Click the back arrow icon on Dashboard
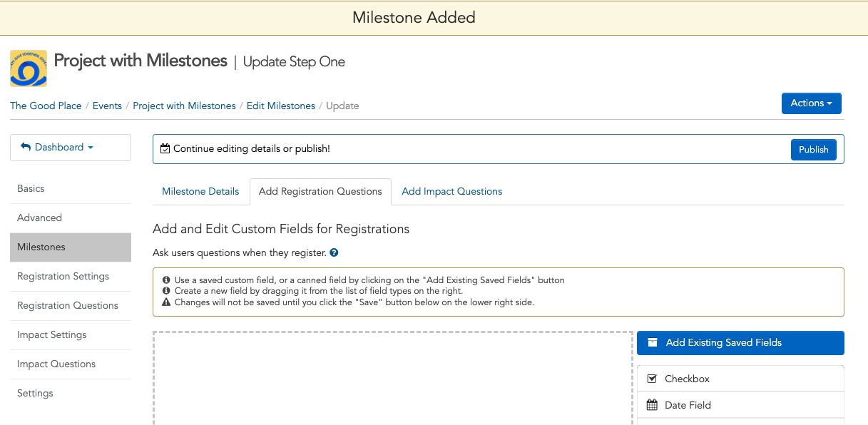Screen dimensions: 868x425 [26, 147]
